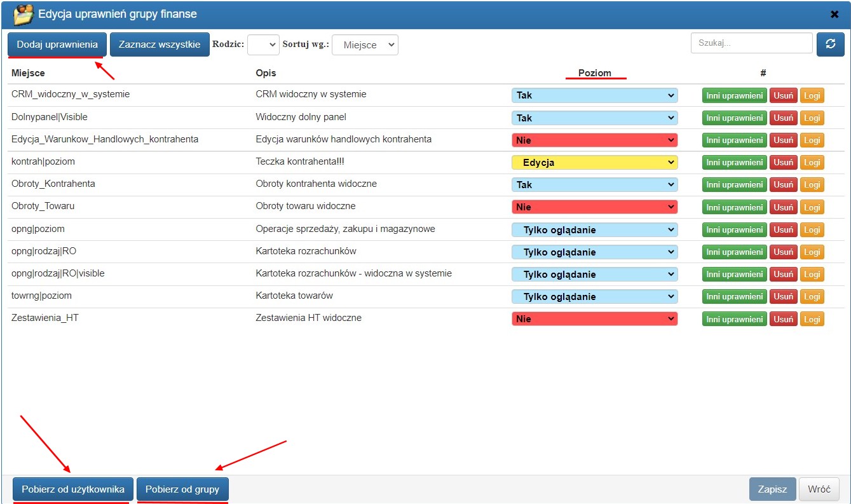Open Logi for Zestawienia_HT row
Image resolution: width=851 pixels, height=504 pixels.
click(812, 319)
